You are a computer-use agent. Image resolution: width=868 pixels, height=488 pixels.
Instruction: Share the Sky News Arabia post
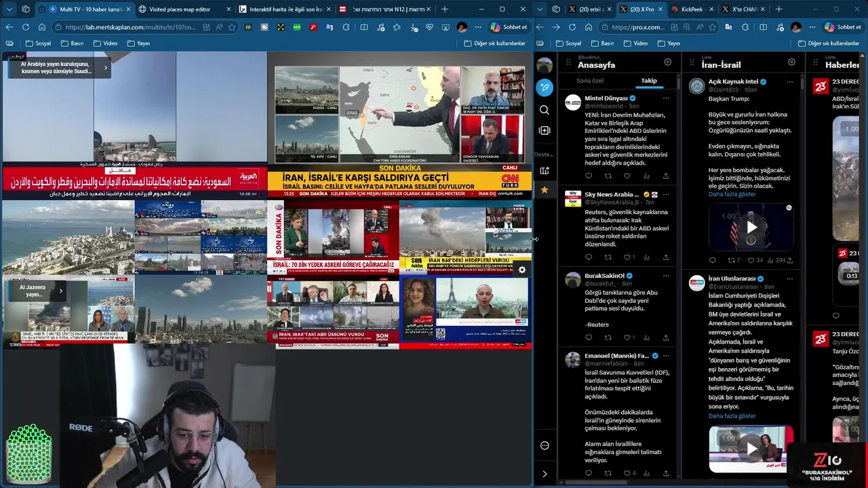pyautogui.click(x=666, y=258)
